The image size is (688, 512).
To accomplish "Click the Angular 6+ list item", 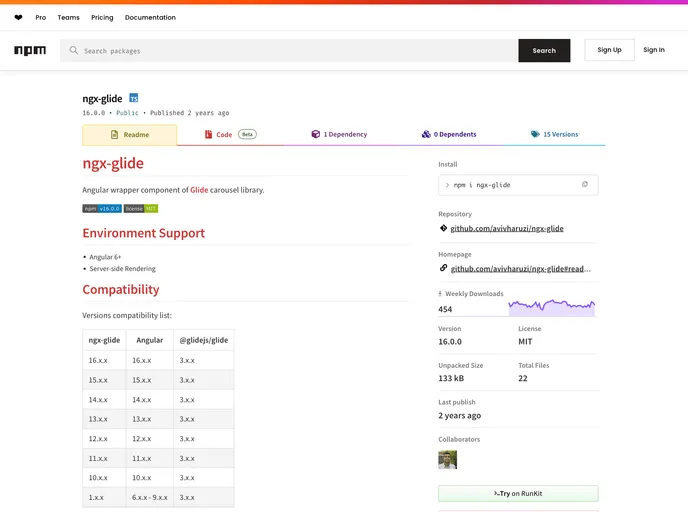I will pos(105,257).
